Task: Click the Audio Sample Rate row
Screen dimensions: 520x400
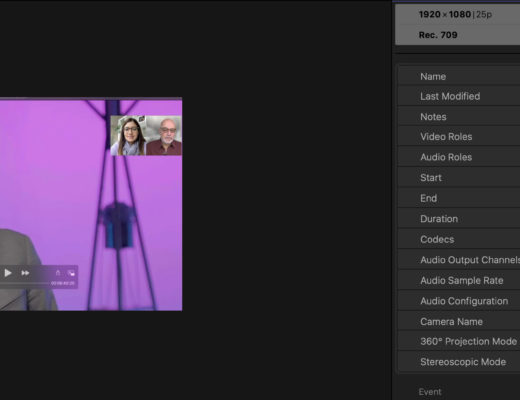Action: point(459,280)
